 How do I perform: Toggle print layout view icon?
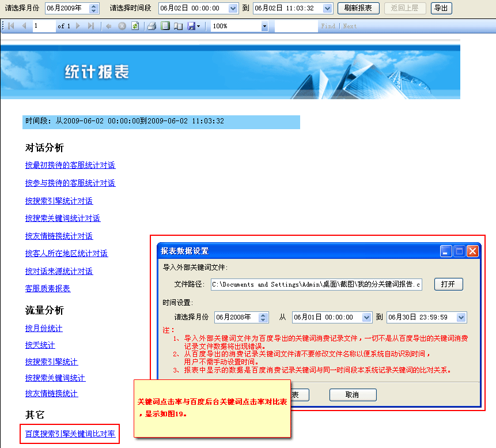pyautogui.click(x=165, y=26)
